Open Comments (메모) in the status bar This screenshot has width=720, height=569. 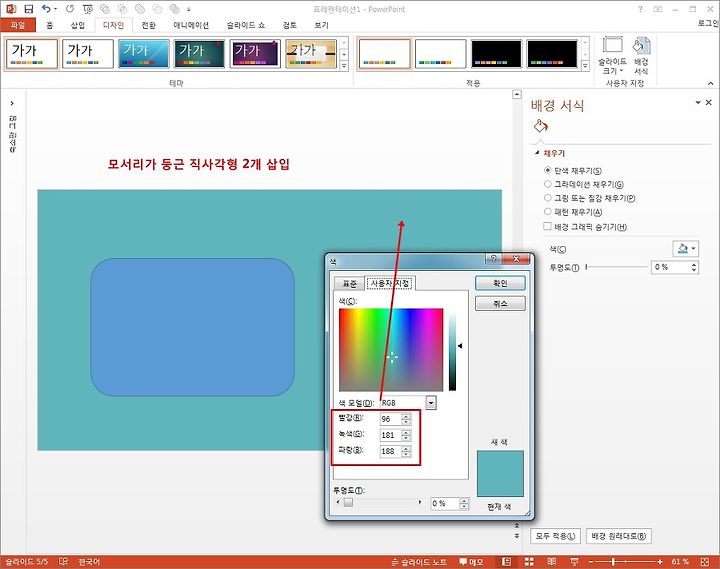point(471,562)
